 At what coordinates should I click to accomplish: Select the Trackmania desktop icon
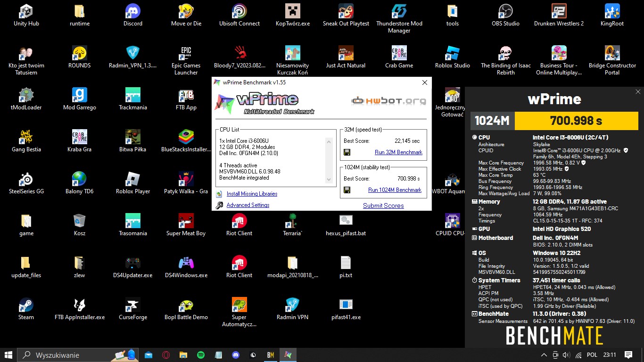point(133,99)
